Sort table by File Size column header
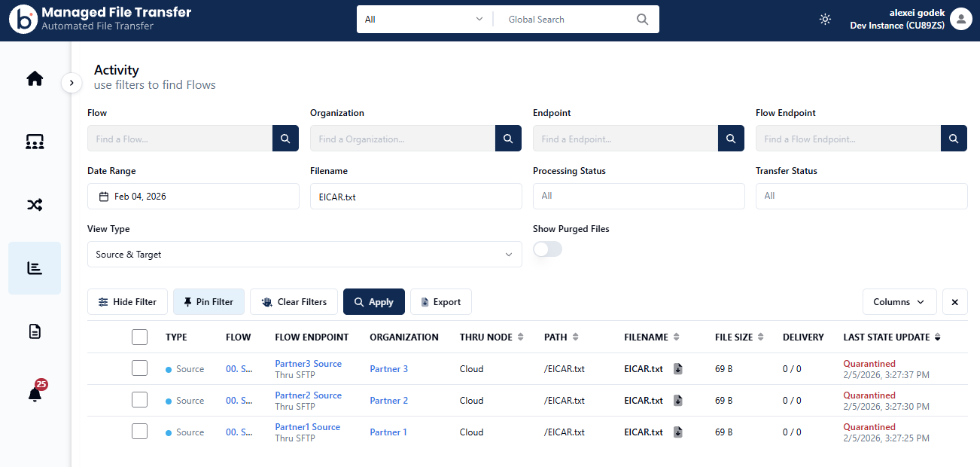The height and width of the screenshot is (467, 980). click(738, 337)
